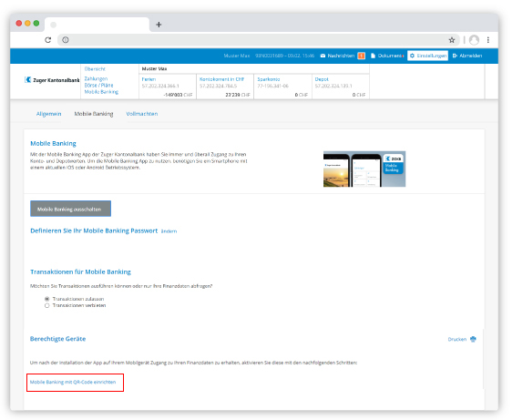This screenshot has width=523, height=420.
Task: Click the browser address bar field
Action: [x=259, y=40]
